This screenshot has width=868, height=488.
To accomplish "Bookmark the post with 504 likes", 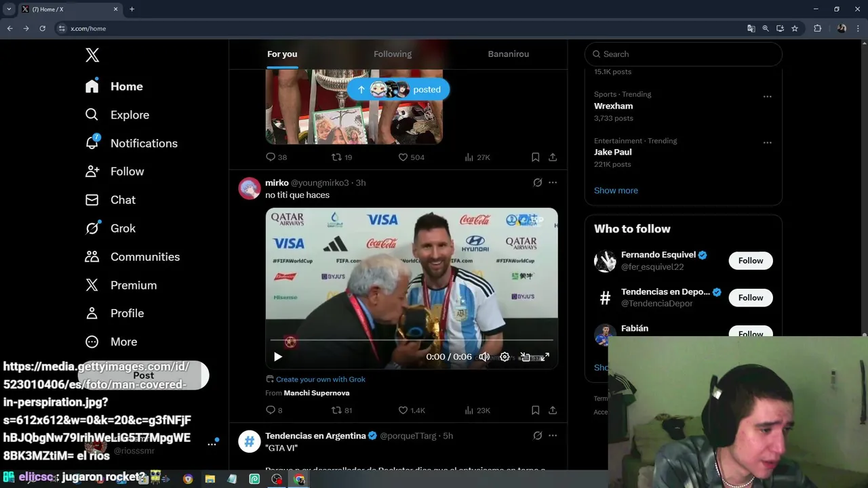I will (x=535, y=157).
